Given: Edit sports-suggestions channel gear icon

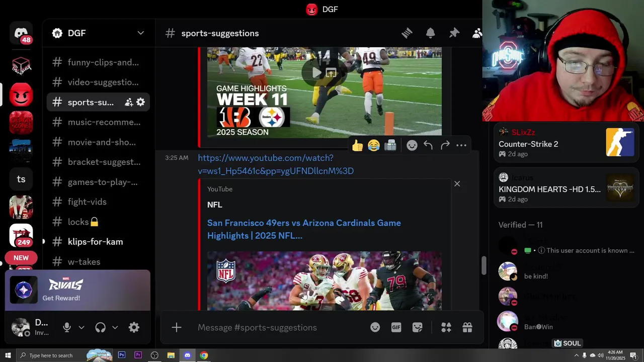Looking at the screenshot, I should pyautogui.click(x=141, y=102).
